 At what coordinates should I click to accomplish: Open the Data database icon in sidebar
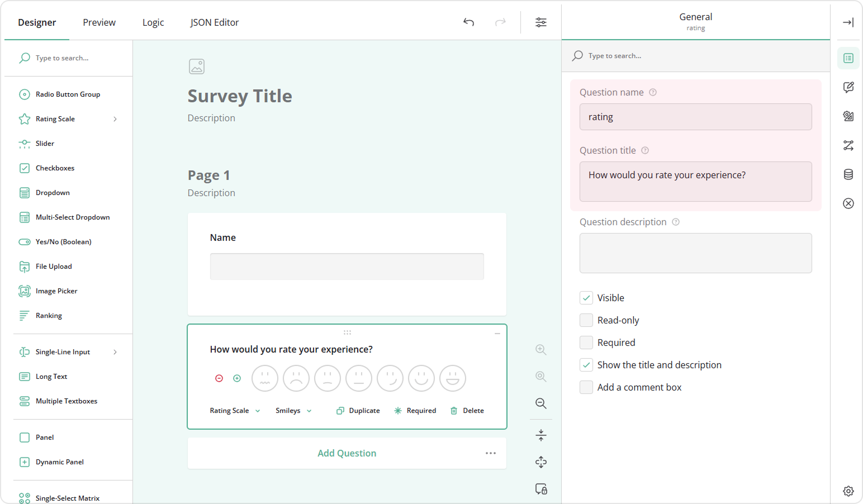tap(848, 174)
